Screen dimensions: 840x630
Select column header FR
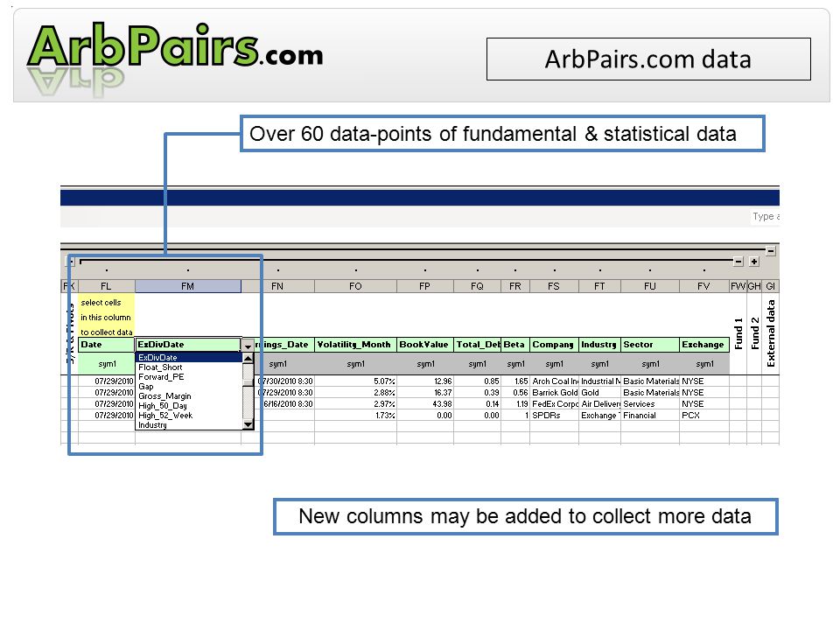(x=514, y=286)
